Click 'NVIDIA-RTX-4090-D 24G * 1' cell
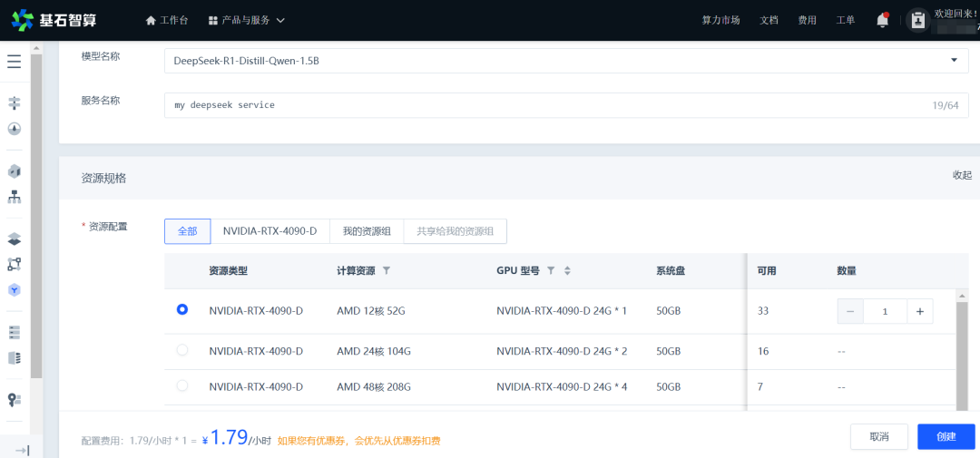The image size is (980, 458). [562, 310]
